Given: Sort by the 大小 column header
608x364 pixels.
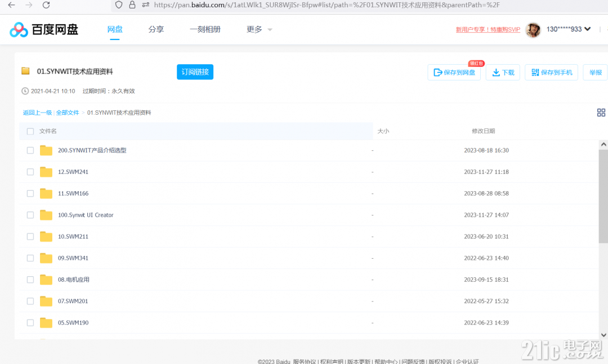Looking at the screenshot, I should (383, 131).
